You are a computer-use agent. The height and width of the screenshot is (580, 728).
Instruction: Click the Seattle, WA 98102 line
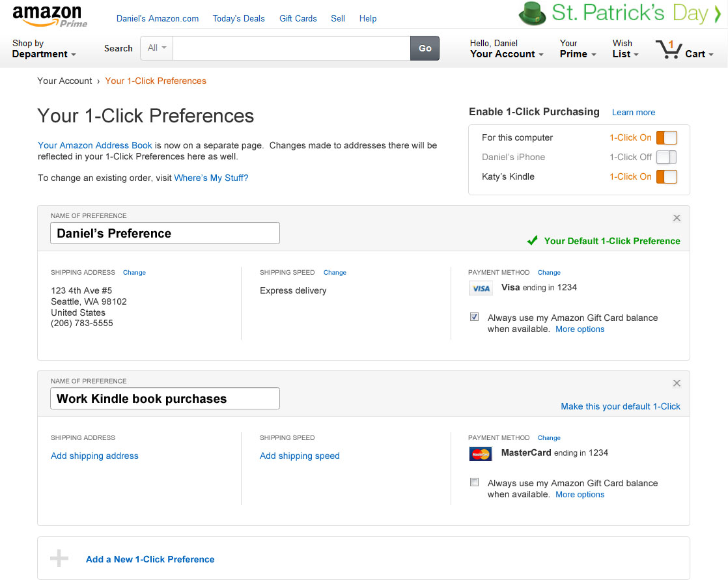(x=89, y=301)
